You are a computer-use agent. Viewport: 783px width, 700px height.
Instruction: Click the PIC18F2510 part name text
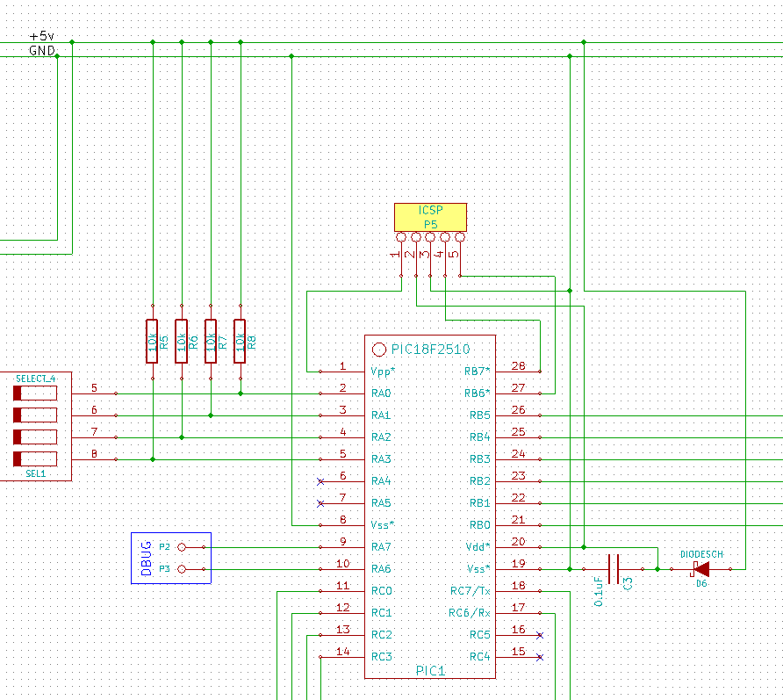[x=430, y=350]
